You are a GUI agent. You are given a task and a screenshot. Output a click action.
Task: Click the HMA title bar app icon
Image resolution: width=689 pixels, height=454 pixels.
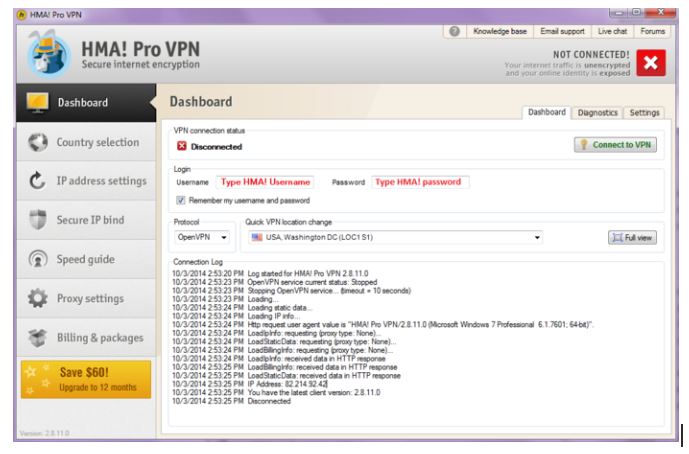point(21,15)
